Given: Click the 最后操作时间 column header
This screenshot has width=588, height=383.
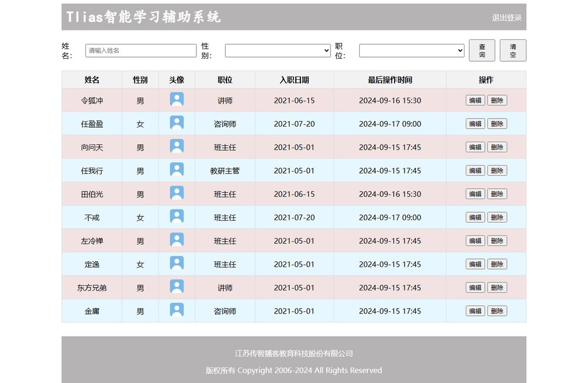Looking at the screenshot, I should click(390, 80).
